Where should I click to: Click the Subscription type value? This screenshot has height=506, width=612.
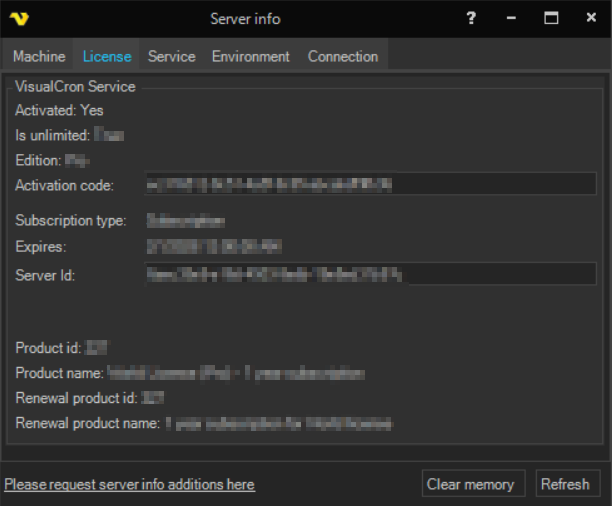186,220
